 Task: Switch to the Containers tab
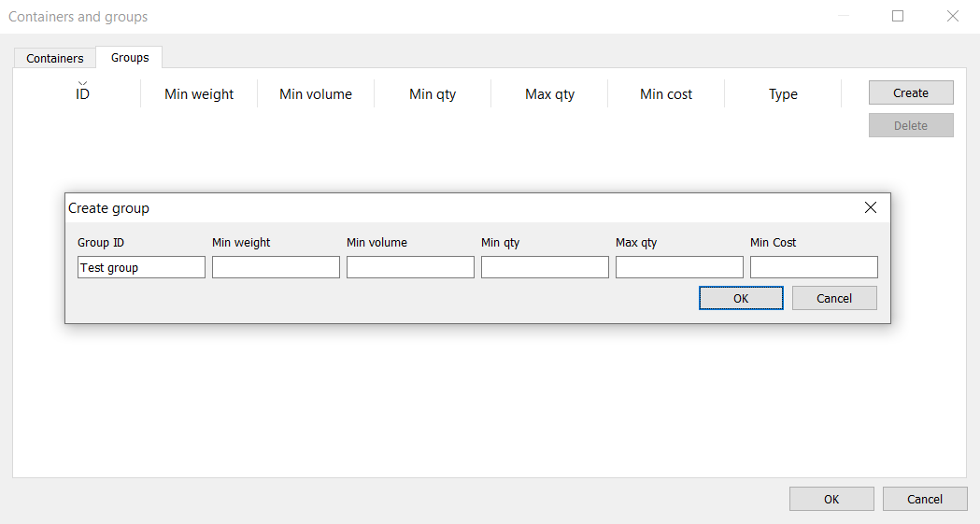55,58
